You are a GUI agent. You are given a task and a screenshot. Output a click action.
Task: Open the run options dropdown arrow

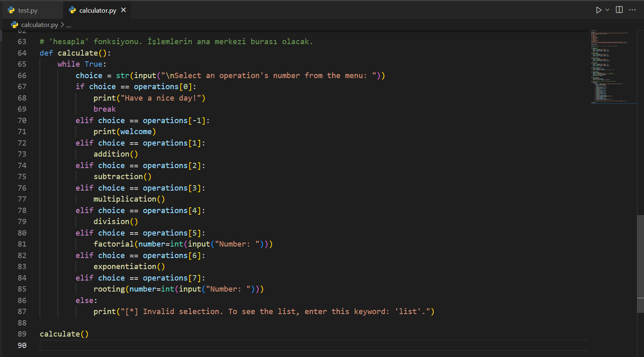pos(607,10)
